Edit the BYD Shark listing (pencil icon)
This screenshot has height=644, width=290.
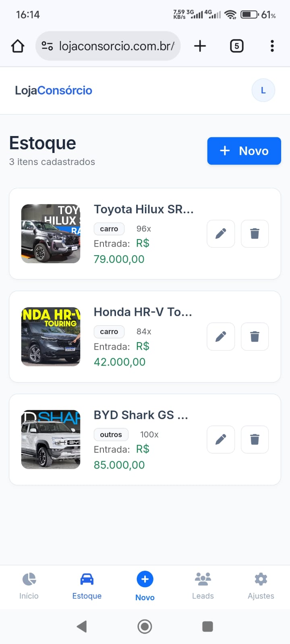[x=221, y=440]
